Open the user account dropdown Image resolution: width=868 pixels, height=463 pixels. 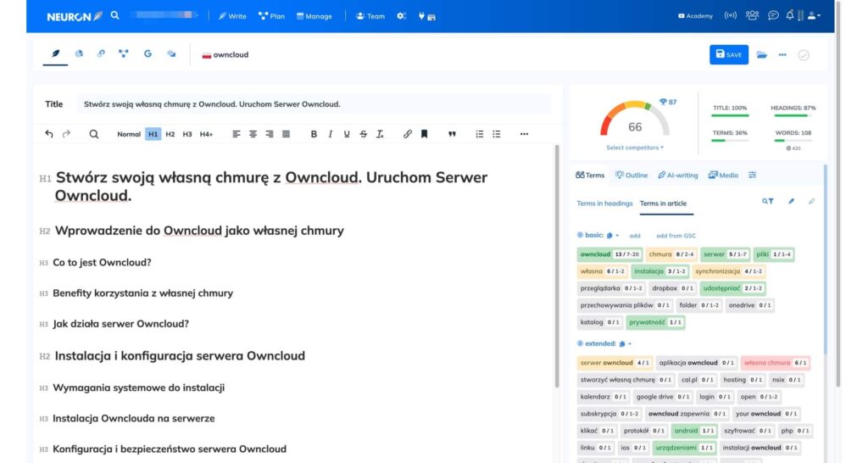(x=813, y=15)
